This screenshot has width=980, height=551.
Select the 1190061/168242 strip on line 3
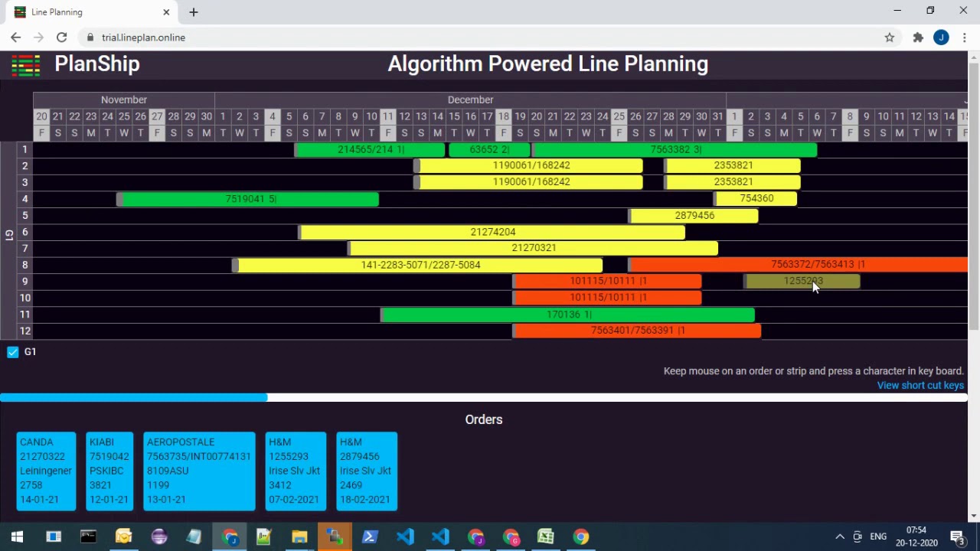point(528,182)
